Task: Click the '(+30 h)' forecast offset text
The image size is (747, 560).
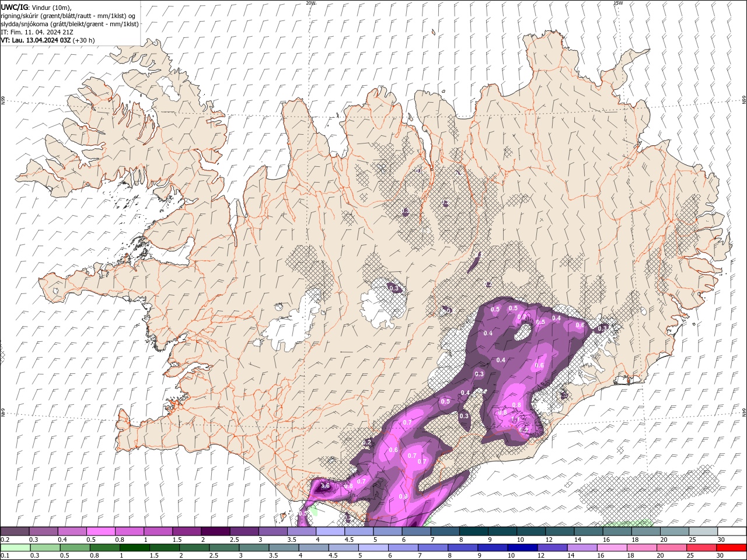Action: click(84, 40)
